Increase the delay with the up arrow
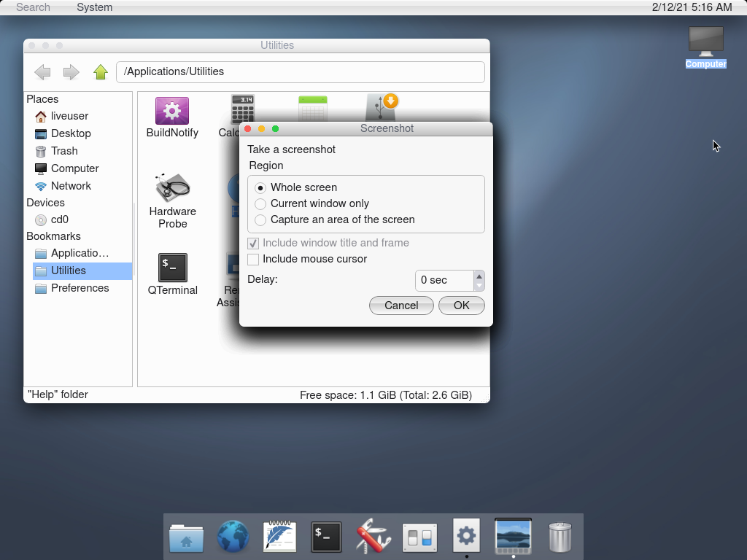The height and width of the screenshot is (560, 747). [x=479, y=276]
